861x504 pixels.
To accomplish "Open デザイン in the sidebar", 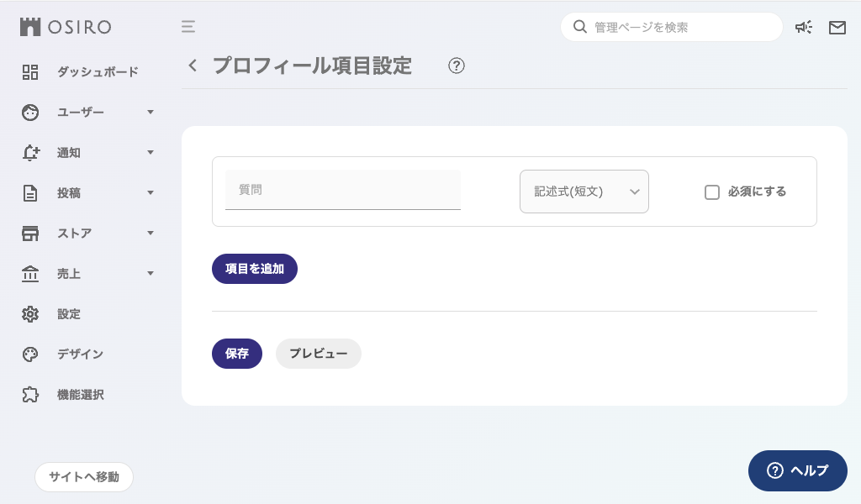I will pyautogui.click(x=80, y=354).
